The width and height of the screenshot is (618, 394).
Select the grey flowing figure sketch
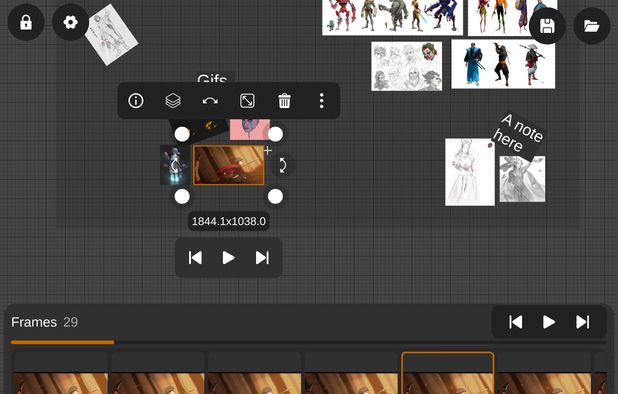[x=522, y=179]
